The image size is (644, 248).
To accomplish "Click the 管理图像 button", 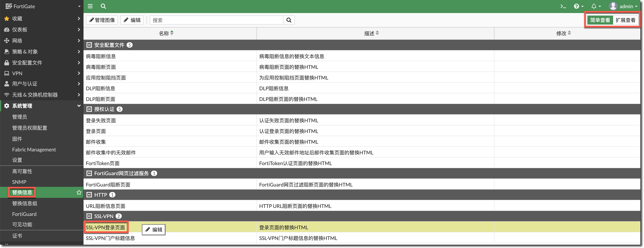I will coord(102,20).
